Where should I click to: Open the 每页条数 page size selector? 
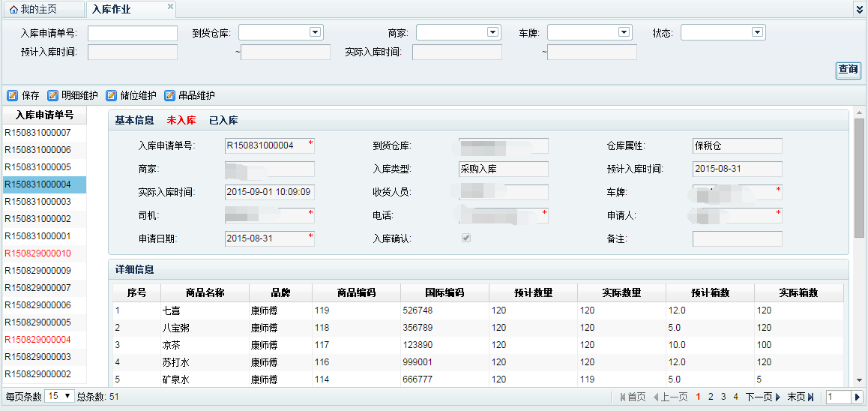pos(59,396)
